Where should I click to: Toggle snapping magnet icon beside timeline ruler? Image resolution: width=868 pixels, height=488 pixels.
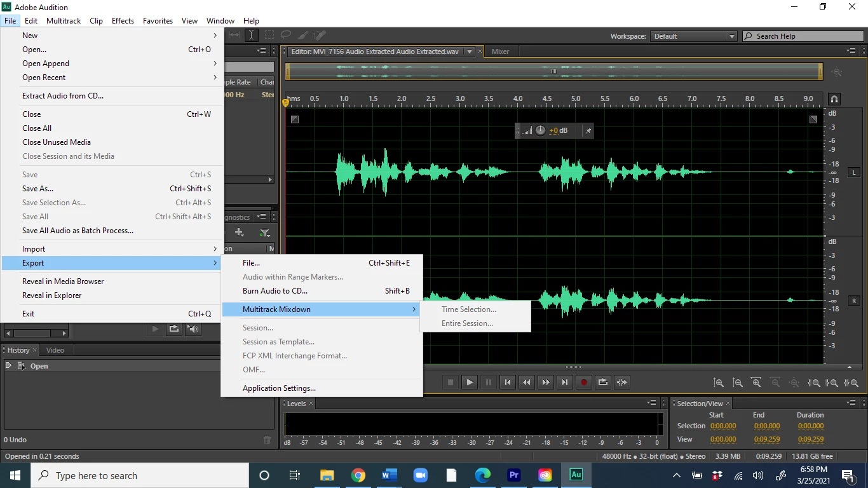[834, 99]
